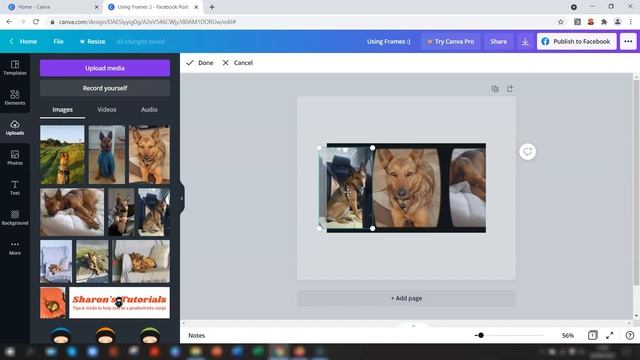Confirm crop with Done
Image resolution: width=640 pixels, height=360 pixels.
200,63
